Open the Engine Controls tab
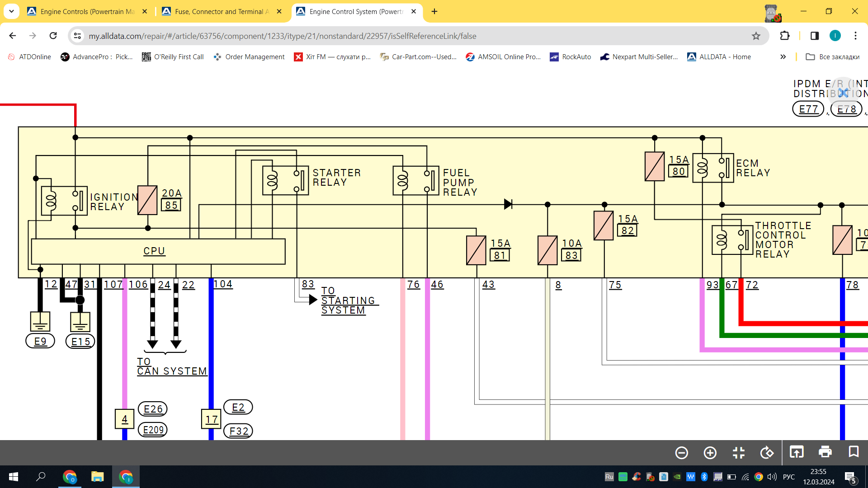This screenshot has height=488, width=868. (x=89, y=11)
